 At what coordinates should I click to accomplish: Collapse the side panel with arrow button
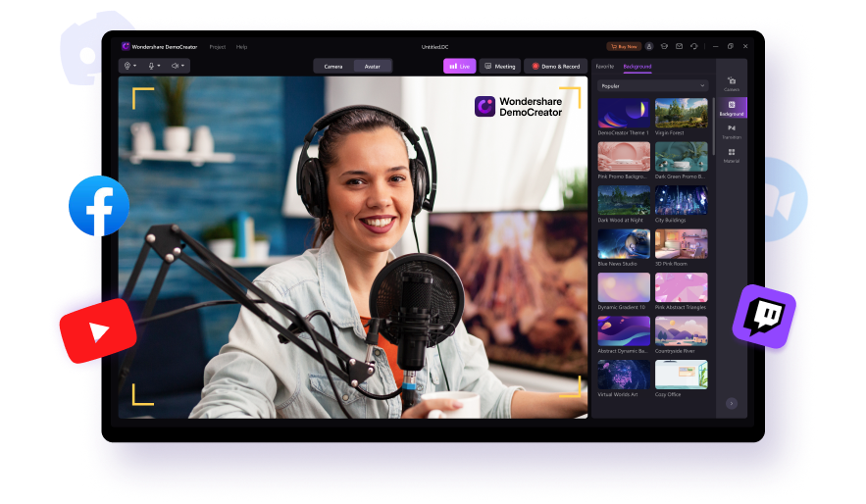(x=732, y=404)
